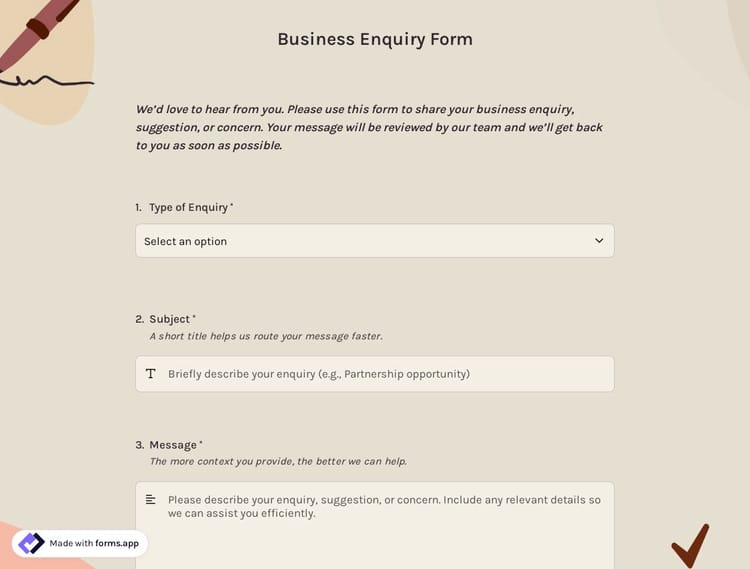Click the handwritten signature scribble
The image size is (750, 569).
[x=45, y=81]
